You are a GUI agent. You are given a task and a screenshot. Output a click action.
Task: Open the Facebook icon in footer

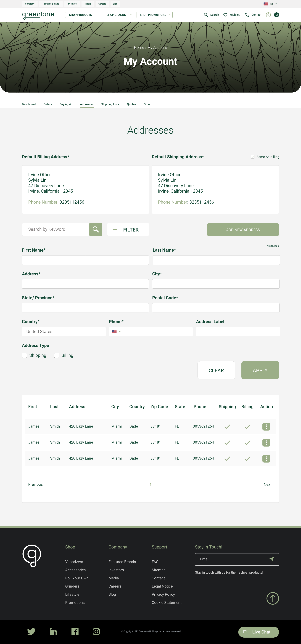(x=75, y=631)
